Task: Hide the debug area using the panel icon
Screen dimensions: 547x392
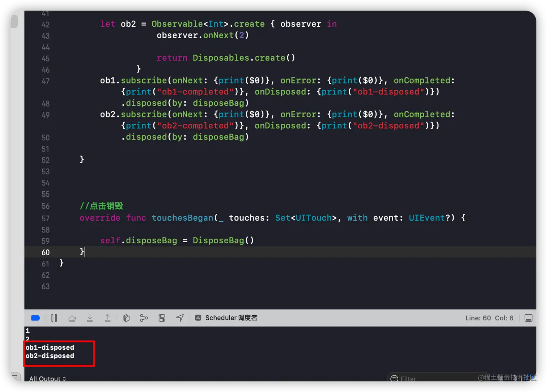Action: click(529, 318)
